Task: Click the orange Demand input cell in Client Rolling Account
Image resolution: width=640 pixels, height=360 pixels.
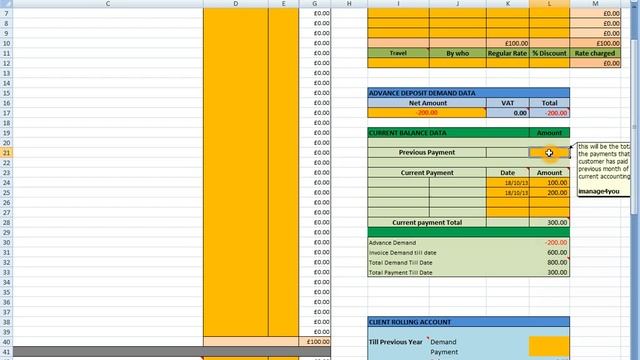Action: point(549,342)
